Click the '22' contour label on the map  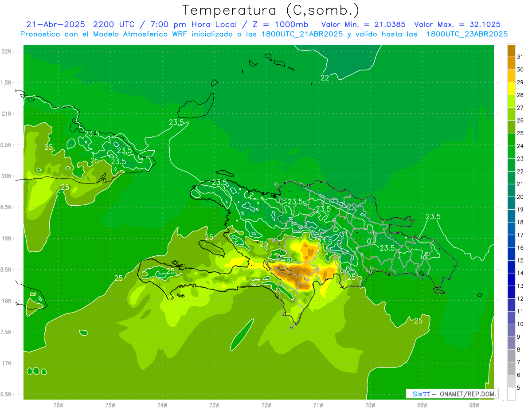[x=325, y=78]
